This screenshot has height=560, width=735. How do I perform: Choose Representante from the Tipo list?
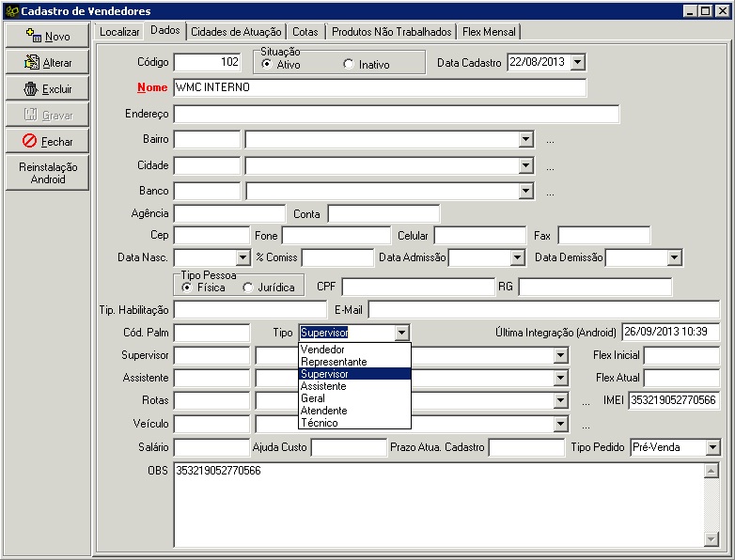coord(334,362)
